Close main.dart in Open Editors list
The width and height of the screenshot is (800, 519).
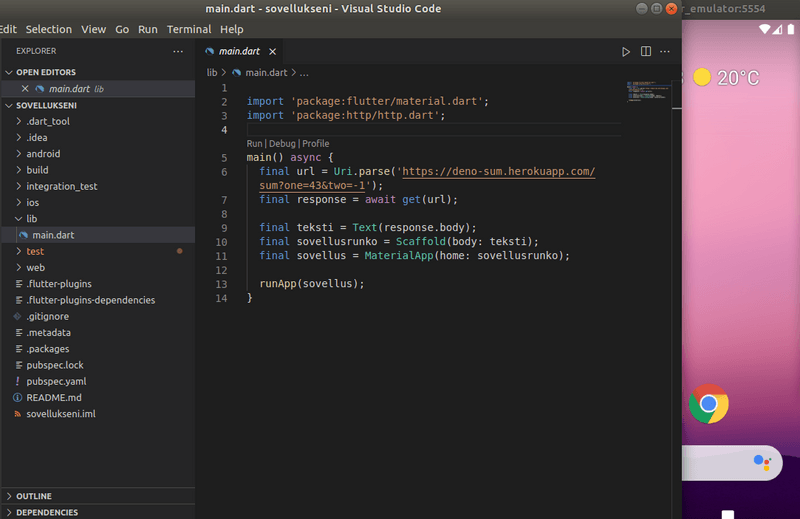click(x=25, y=89)
